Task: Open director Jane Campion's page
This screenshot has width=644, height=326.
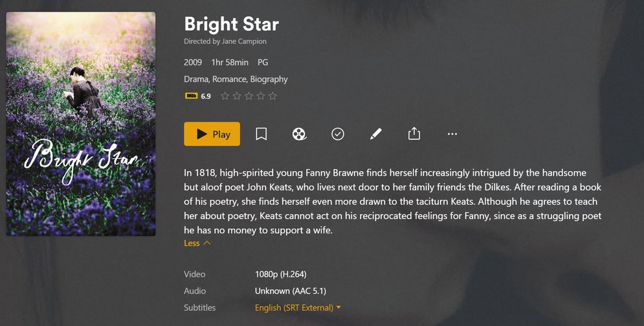Action: point(243,41)
